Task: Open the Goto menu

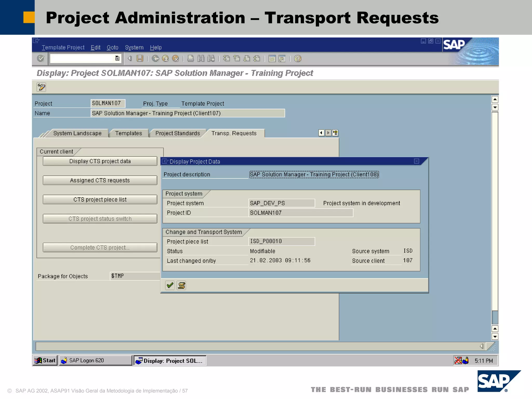Action: click(x=112, y=48)
